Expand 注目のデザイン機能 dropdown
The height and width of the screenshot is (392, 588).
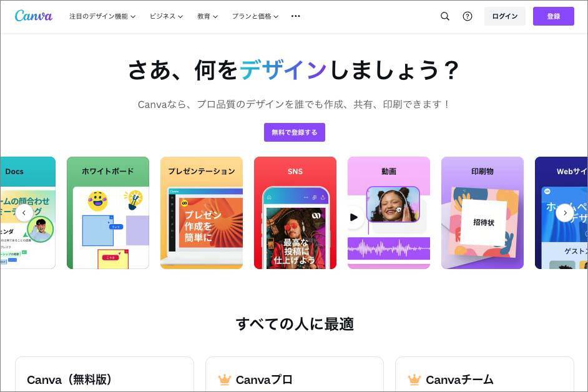102,16
